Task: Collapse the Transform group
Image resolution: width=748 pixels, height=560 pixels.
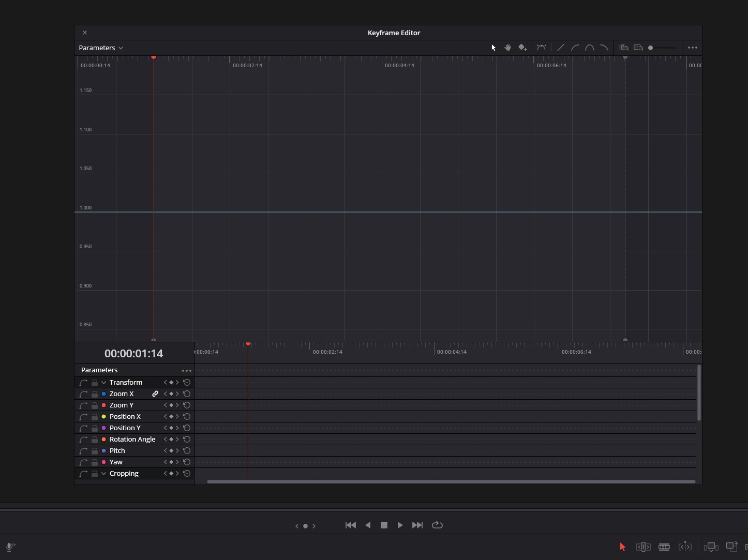Action: [x=104, y=383]
